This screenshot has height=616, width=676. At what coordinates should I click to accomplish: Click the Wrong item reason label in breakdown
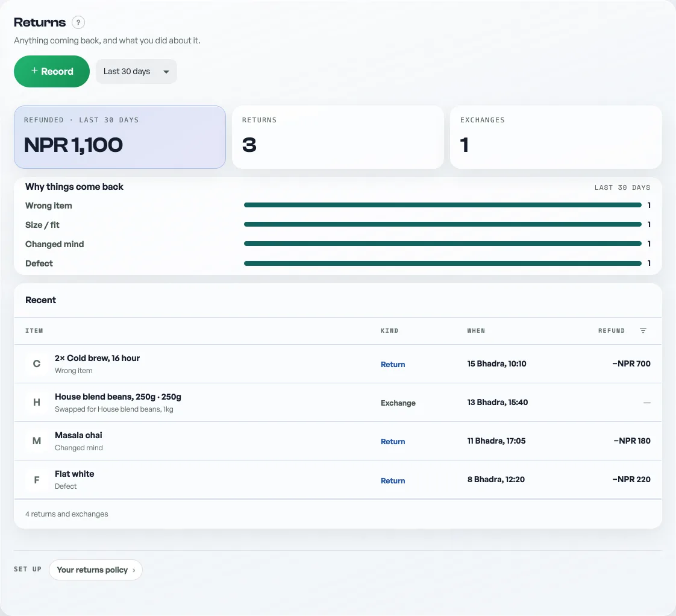pyautogui.click(x=48, y=206)
